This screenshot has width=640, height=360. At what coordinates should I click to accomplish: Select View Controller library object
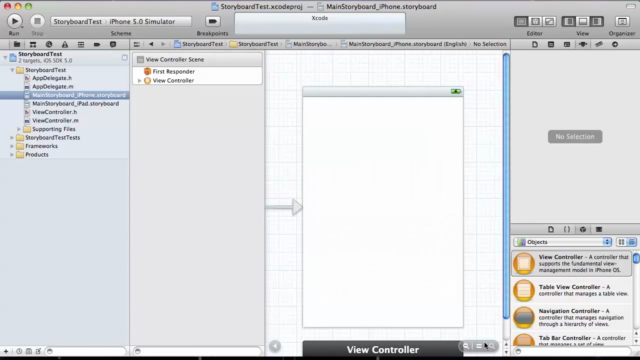point(571,264)
